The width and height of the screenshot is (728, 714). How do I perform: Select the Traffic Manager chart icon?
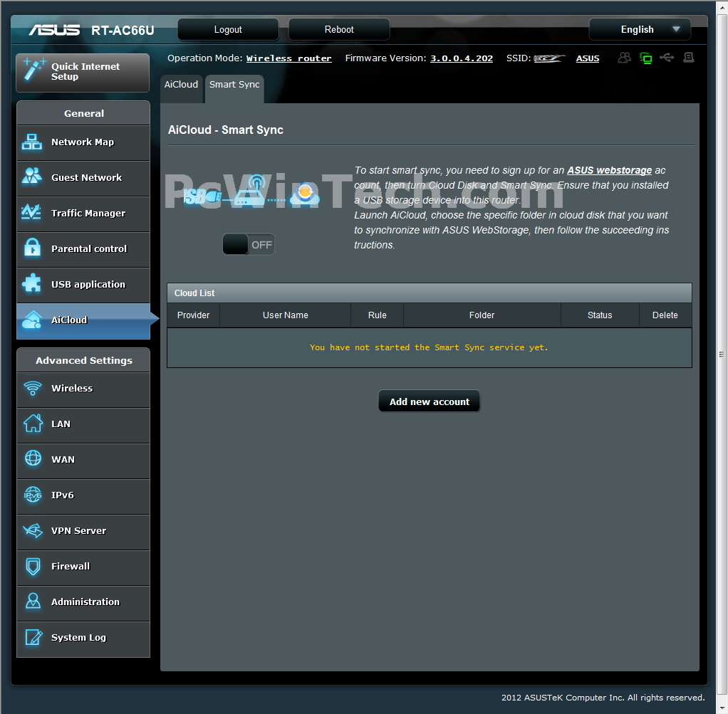(x=31, y=212)
